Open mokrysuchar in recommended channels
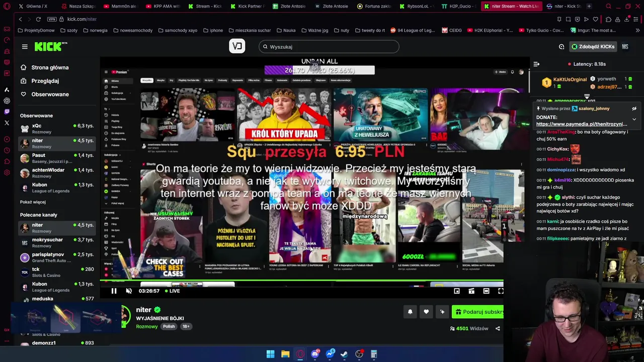 click(56, 243)
